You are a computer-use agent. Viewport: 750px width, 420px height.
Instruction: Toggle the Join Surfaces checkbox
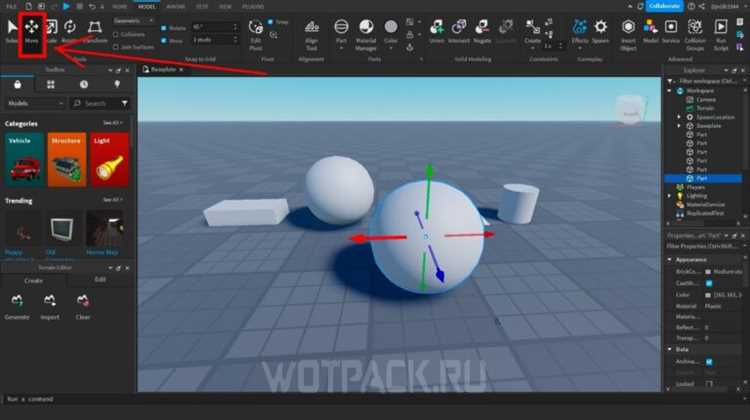(116, 47)
